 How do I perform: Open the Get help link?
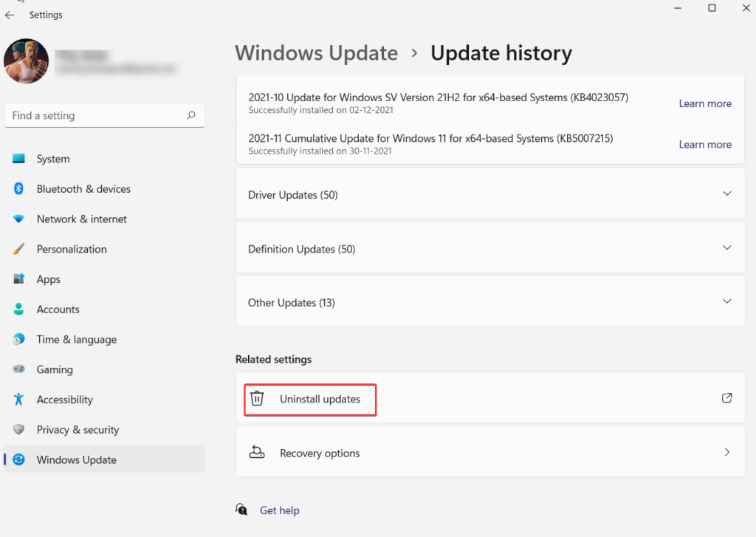280,510
